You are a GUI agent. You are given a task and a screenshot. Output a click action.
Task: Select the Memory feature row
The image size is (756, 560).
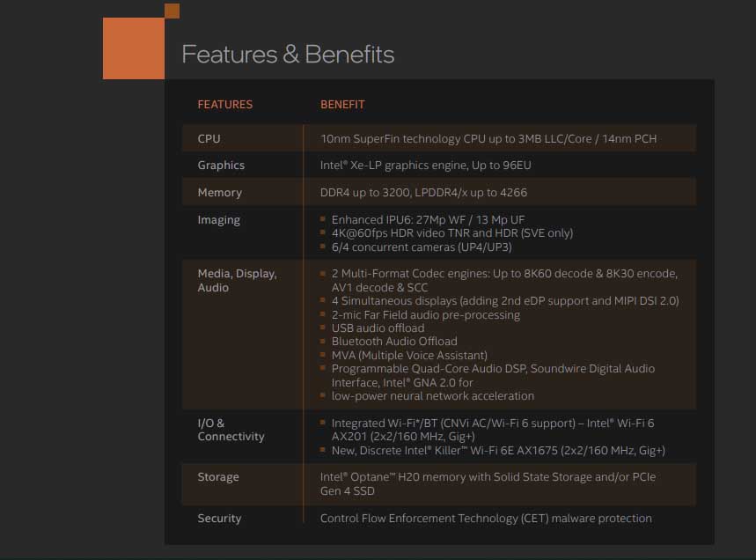tap(219, 192)
